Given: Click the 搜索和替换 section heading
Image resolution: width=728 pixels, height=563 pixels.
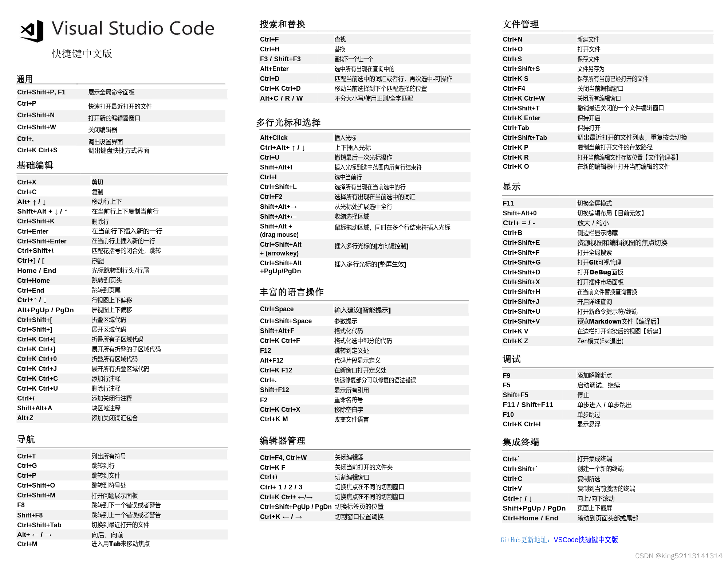Looking at the screenshot, I should (282, 24).
